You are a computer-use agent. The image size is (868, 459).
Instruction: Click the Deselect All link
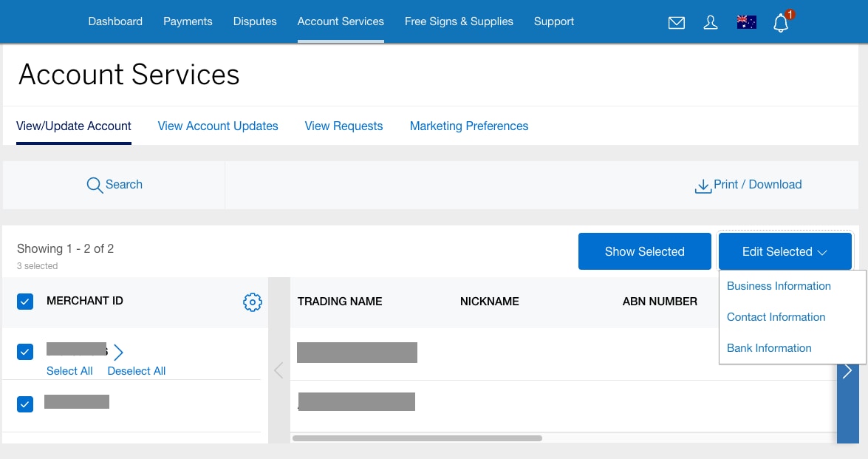[x=136, y=371]
